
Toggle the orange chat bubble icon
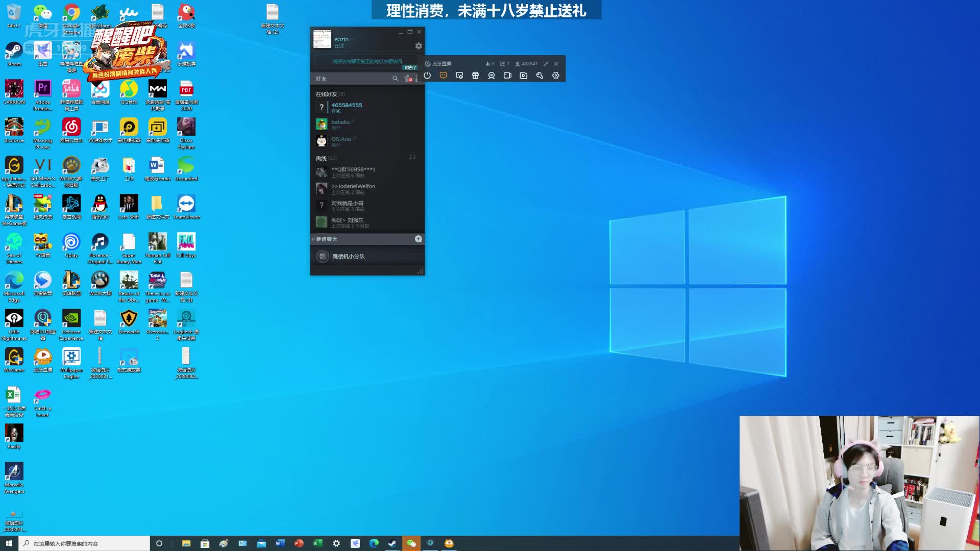coord(443,76)
